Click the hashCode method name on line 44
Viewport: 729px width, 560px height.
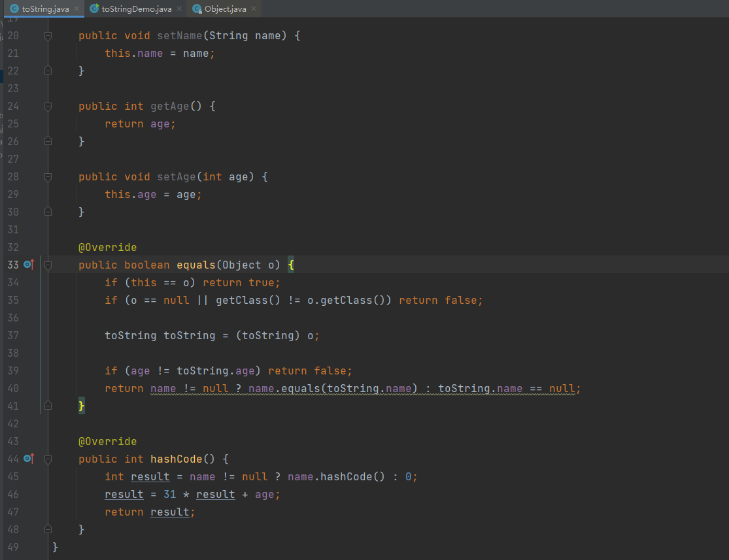tap(177, 459)
